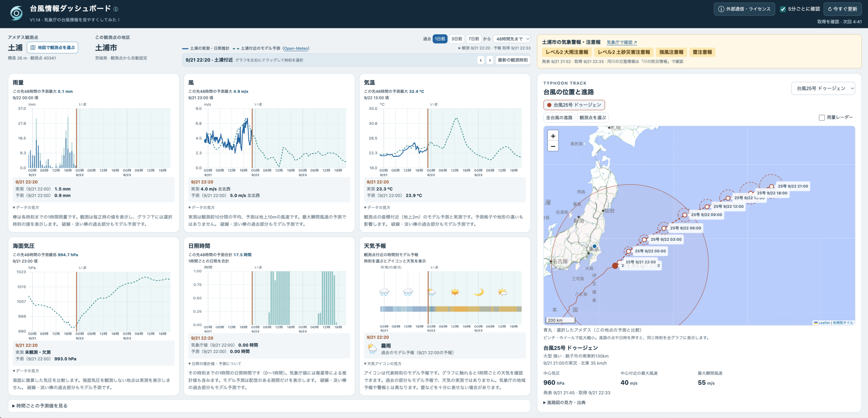This screenshot has width=868, height=418.
Task: Click the red current typhoon position marker
Action: pos(615,266)
